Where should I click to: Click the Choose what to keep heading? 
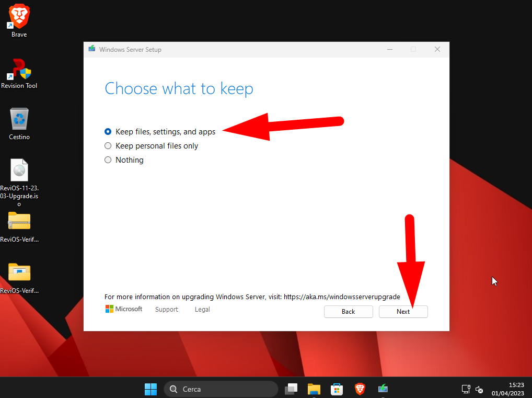(x=179, y=88)
